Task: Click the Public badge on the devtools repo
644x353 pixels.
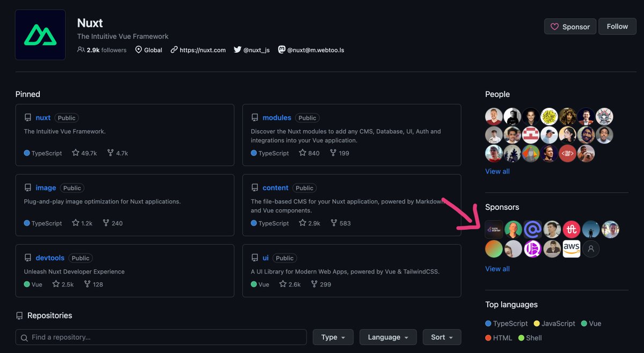Action: pos(80,259)
